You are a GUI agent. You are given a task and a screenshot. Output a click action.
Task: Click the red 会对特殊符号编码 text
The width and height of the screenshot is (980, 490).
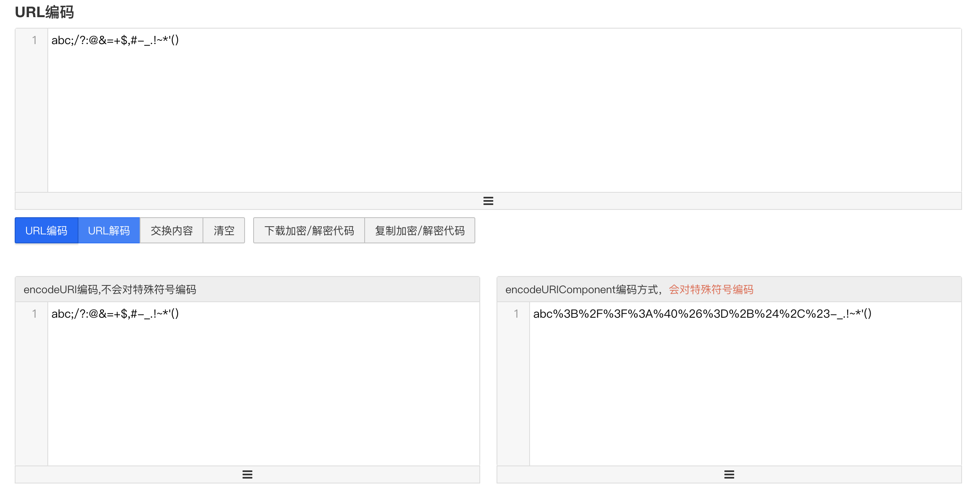[711, 290]
